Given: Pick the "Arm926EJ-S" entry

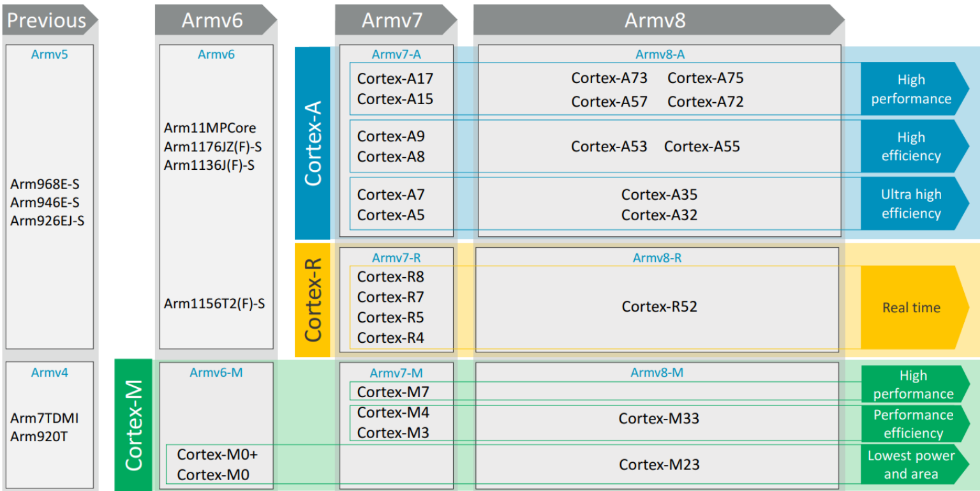Looking at the screenshot, I should click(x=47, y=221).
